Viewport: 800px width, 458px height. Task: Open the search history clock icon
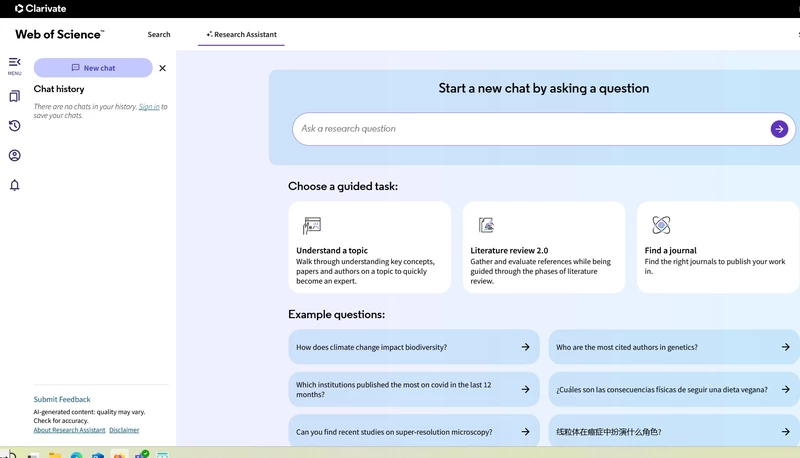(x=14, y=125)
